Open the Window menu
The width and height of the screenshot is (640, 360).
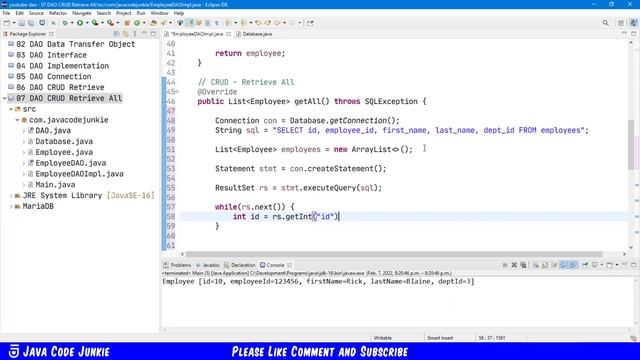coord(159,13)
